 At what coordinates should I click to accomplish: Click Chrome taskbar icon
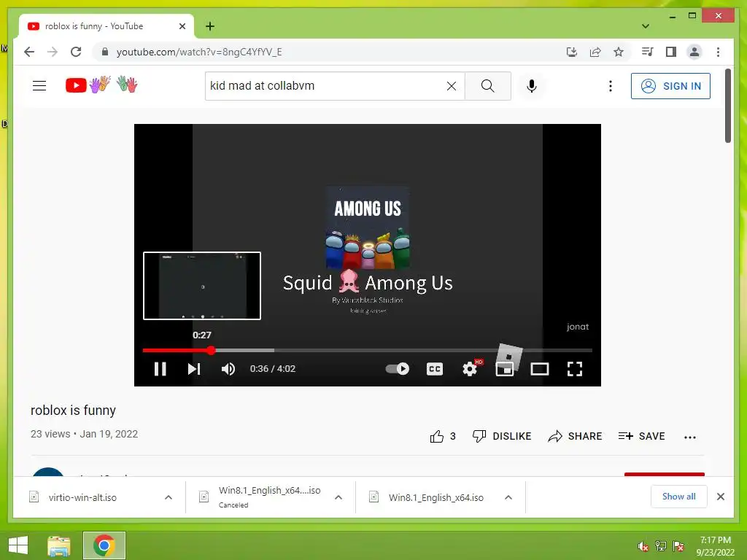(x=104, y=545)
